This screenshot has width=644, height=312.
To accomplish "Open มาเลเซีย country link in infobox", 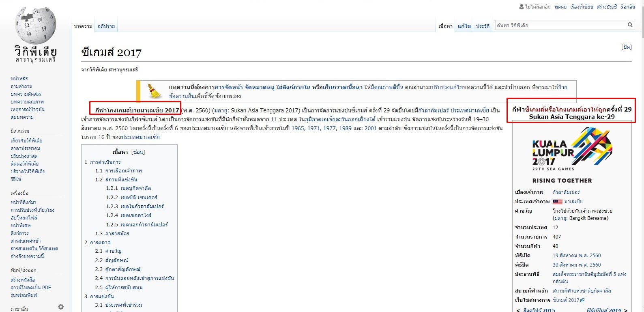I will 573,202.
